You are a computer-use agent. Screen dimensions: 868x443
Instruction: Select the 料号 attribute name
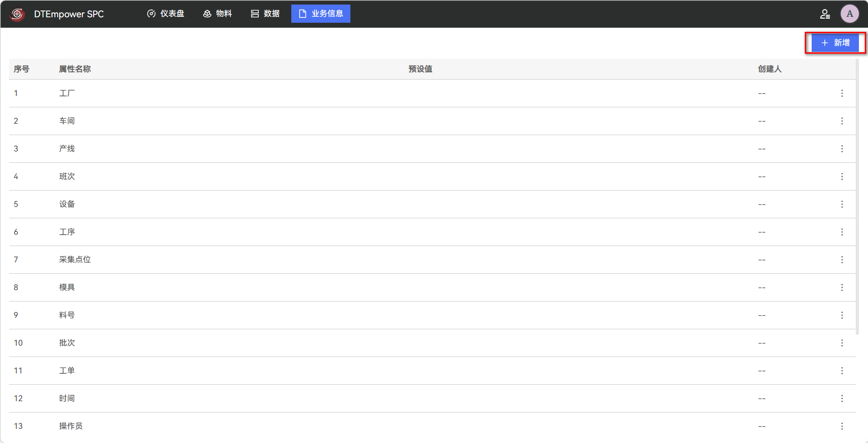[x=67, y=315]
